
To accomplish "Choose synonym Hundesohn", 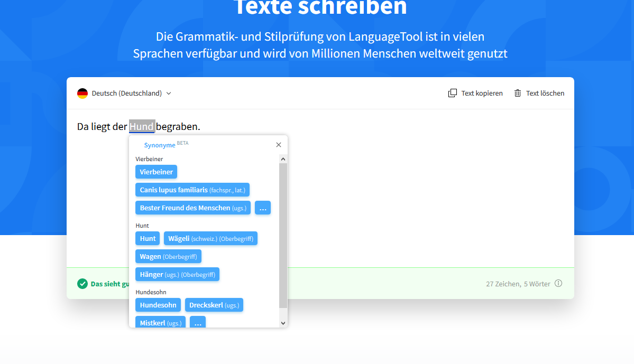I will (158, 305).
